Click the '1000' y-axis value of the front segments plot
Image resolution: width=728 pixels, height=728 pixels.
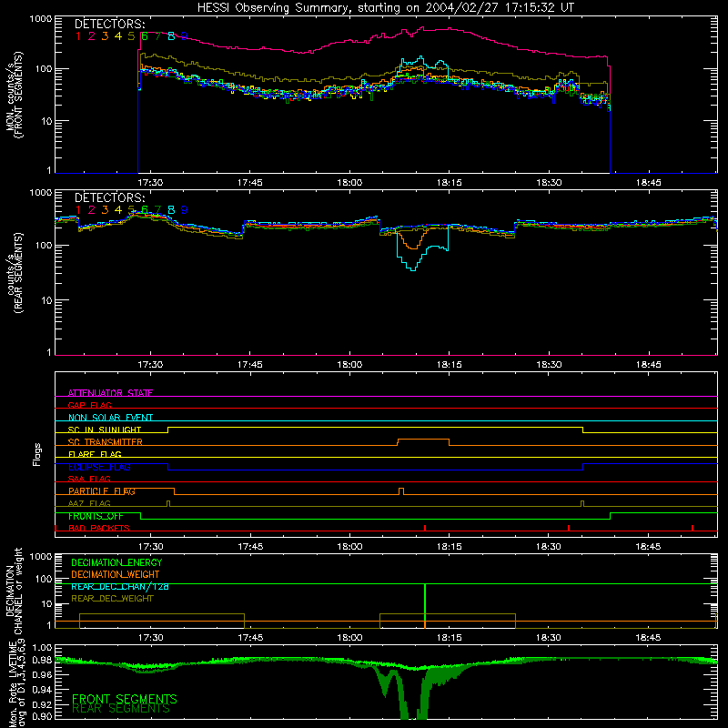(x=41, y=19)
